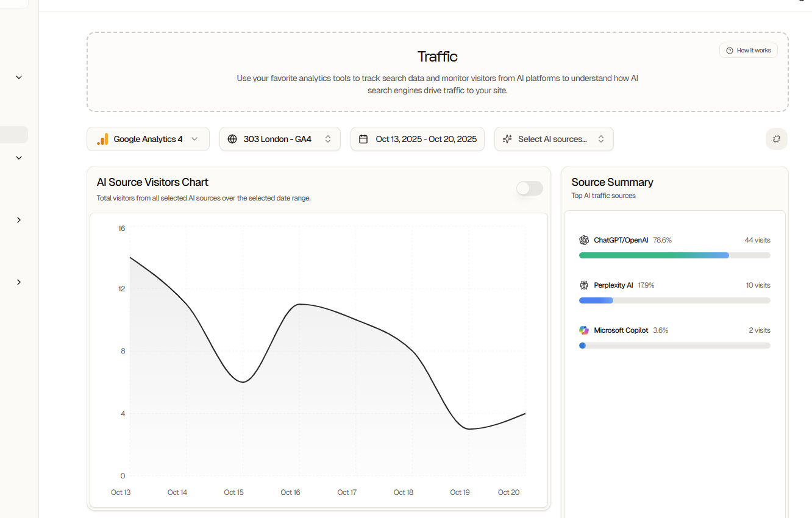The image size is (812, 518).
Task: Click the ChatGPT/OpenAI logo in Source Summary
Action: tap(584, 239)
